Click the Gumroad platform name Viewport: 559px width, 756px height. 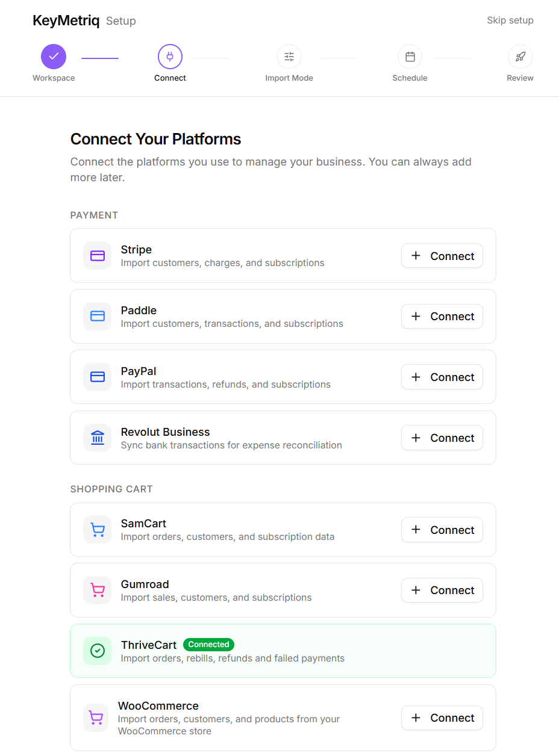(x=145, y=584)
